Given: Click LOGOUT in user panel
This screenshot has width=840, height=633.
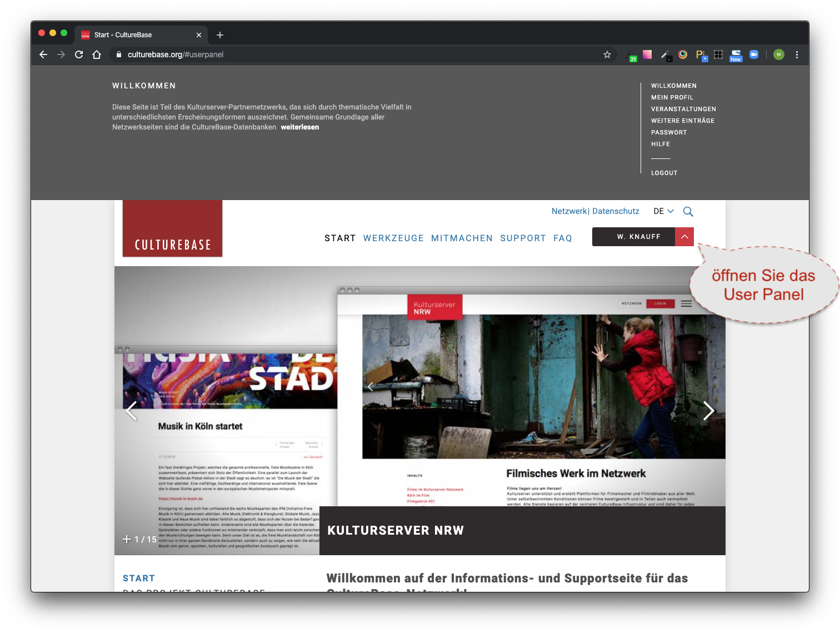Looking at the screenshot, I should click(664, 173).
